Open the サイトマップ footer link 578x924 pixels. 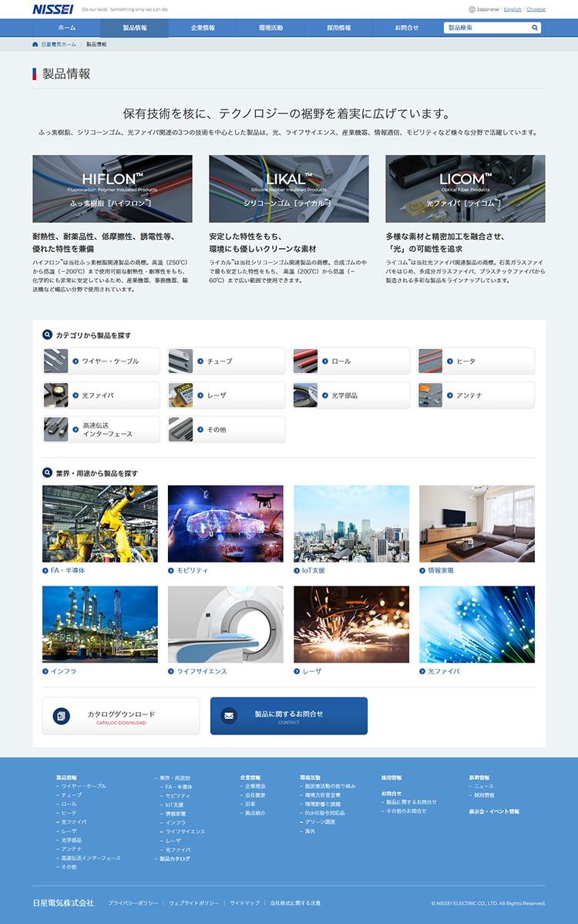coord(244,902)
